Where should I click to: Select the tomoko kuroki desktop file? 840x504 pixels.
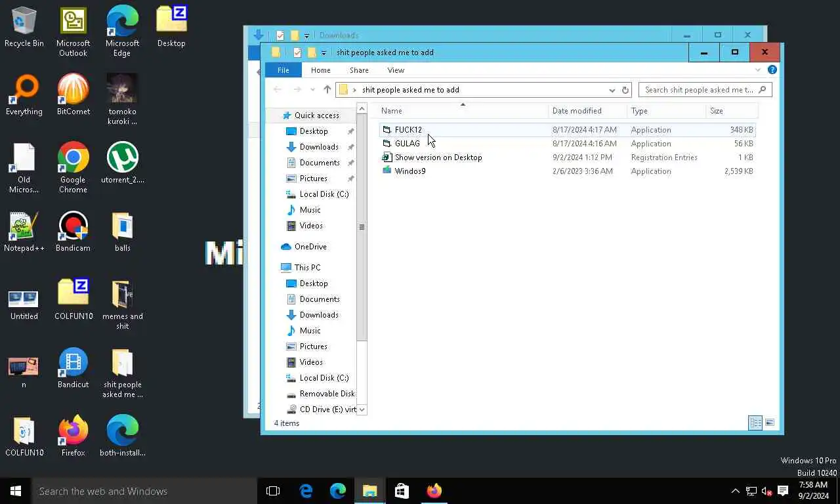[122, 100]
